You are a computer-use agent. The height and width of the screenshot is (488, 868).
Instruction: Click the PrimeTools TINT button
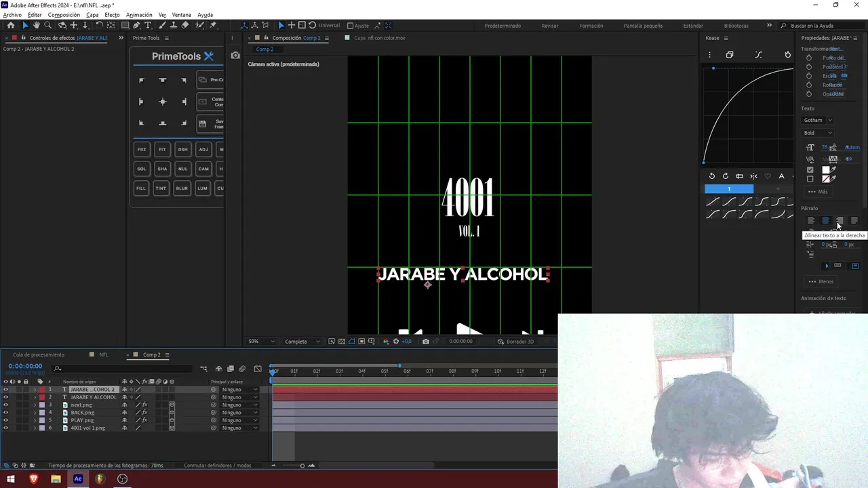tap(162, 188)
